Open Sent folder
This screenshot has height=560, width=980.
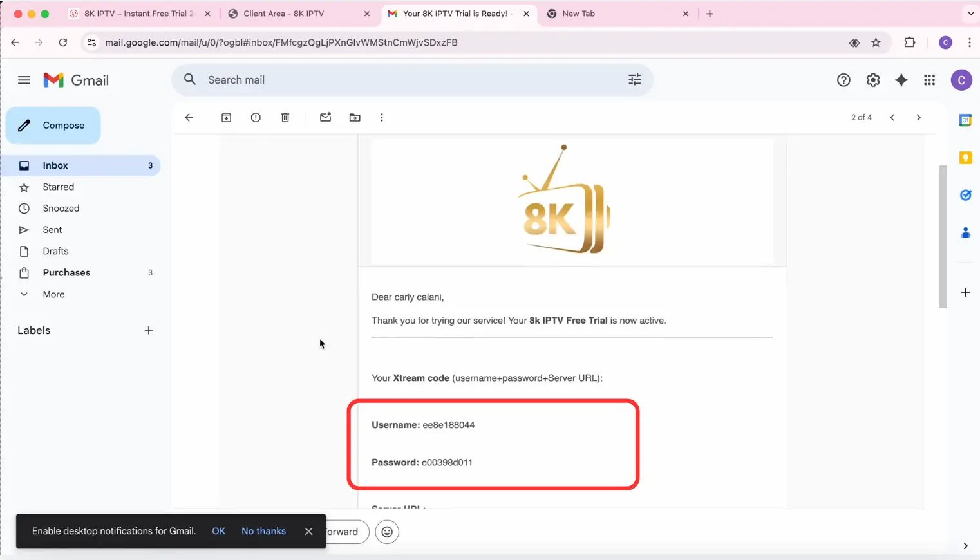(x=80, y=230)
